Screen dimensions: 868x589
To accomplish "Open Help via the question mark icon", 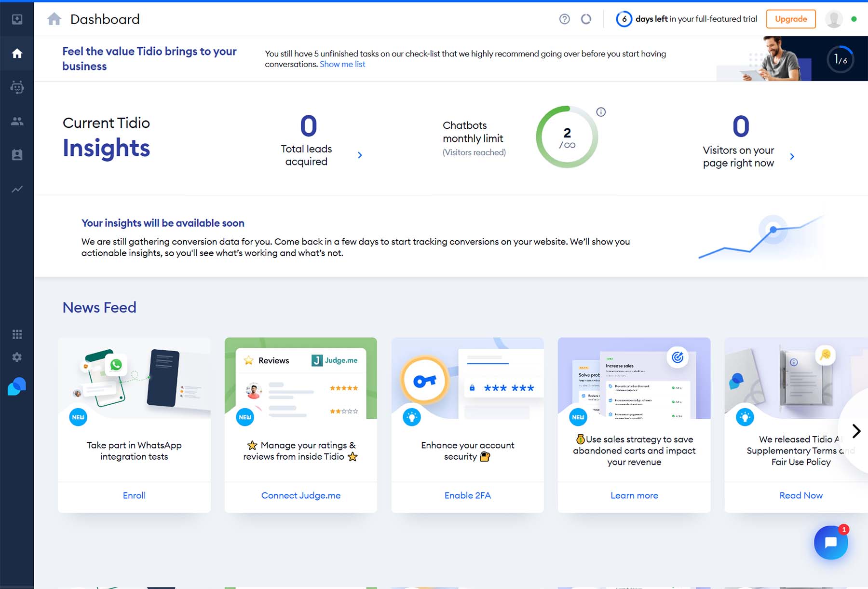I will click(564, 19).
